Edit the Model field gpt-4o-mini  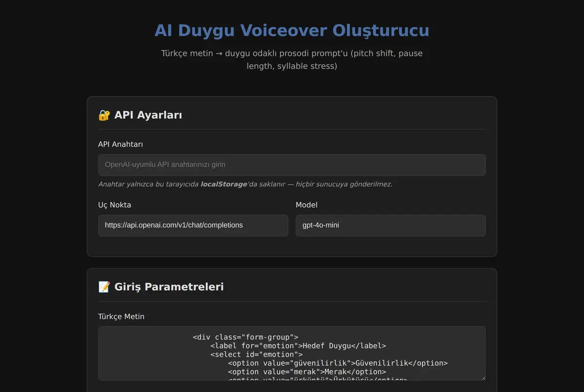click(391, 226)
